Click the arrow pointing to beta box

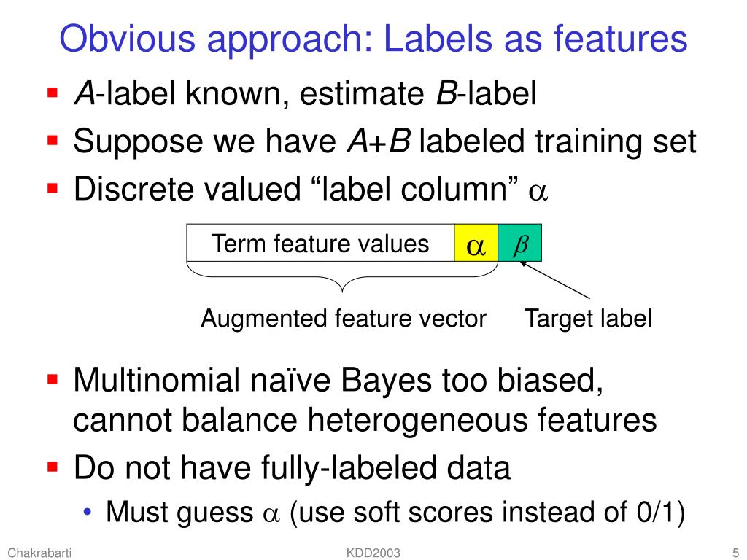pyautogui.click(x=555, y=281)
